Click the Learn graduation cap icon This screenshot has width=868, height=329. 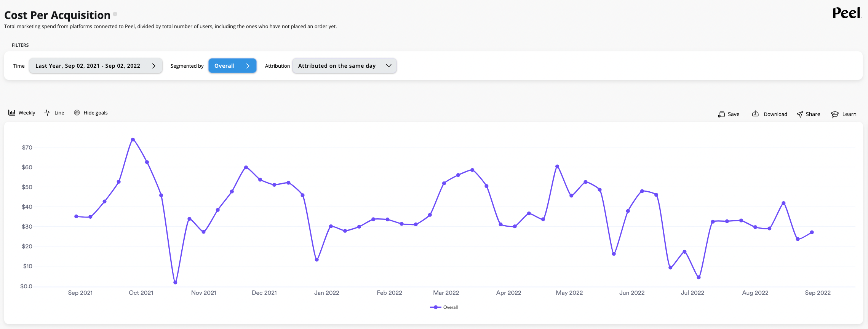pyautogui.click(x=834, y=114)
